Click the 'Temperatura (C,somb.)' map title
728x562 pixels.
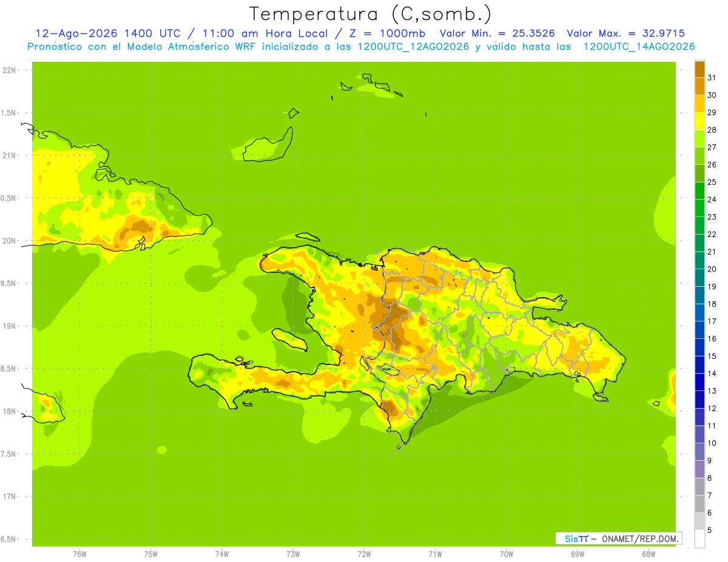click(x=371, y=14)
